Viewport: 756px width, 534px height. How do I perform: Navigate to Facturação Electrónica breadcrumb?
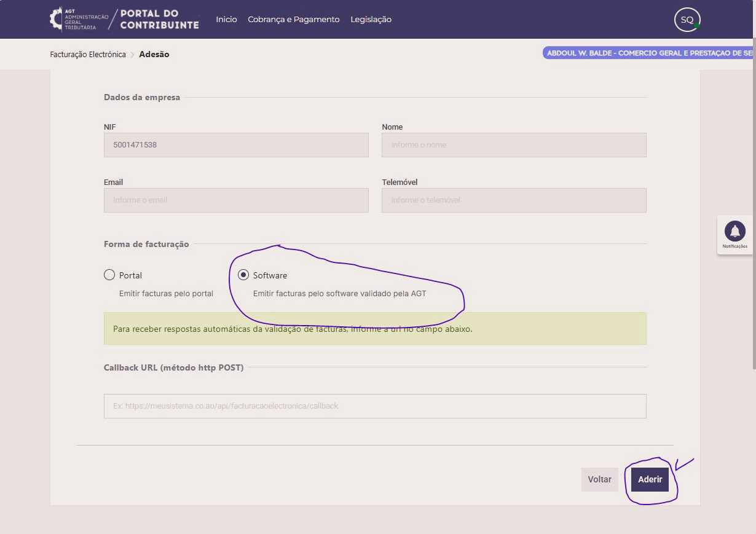pos(88,55)
